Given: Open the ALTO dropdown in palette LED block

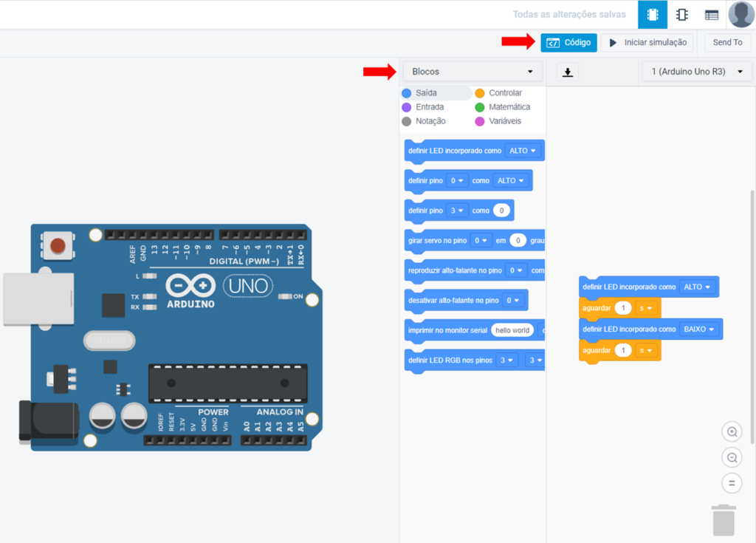Looking at the screenshot, I should tap(523, 151).
